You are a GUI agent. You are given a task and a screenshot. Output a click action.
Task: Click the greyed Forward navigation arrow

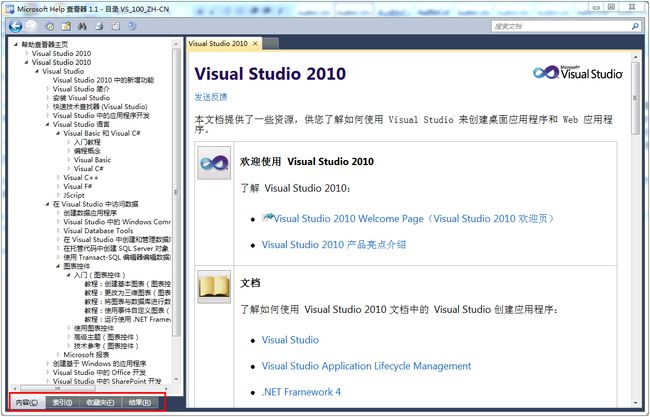click(x=31, y=26)
